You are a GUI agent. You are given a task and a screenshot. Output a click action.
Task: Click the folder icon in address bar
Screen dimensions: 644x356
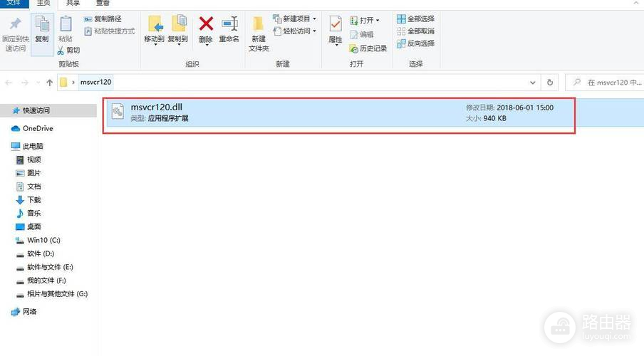[x=63, y=82]
